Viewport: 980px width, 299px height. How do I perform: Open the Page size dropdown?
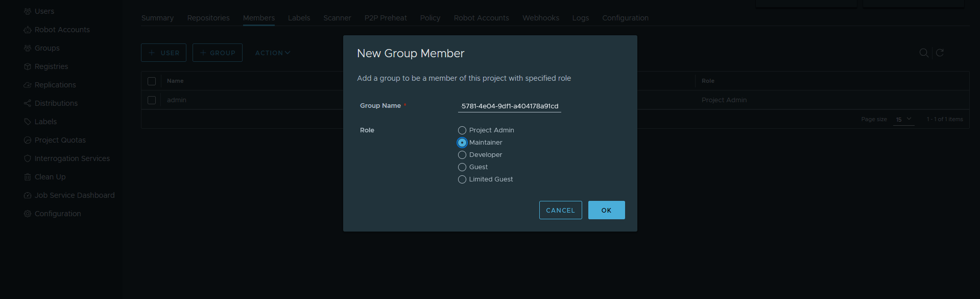point(903,119)
